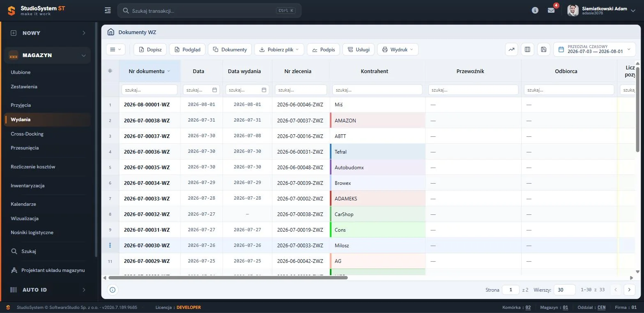This screenshot has height=313, width=644.
Task: Click the Dopisz button
Action: [150, 49]
